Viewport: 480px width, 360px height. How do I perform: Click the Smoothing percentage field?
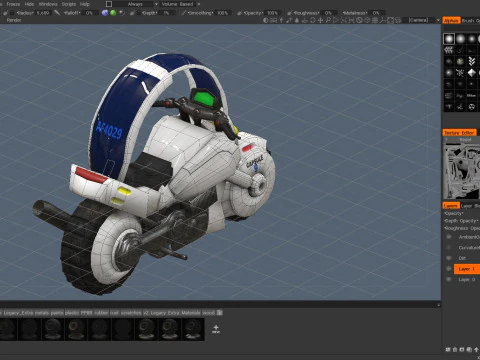(x=222, y=13)
